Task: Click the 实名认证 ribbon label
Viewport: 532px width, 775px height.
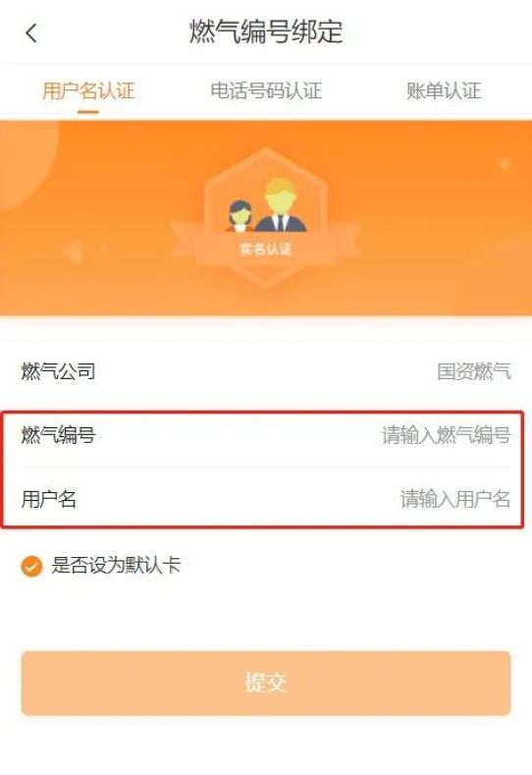Action: pos(266,249)
